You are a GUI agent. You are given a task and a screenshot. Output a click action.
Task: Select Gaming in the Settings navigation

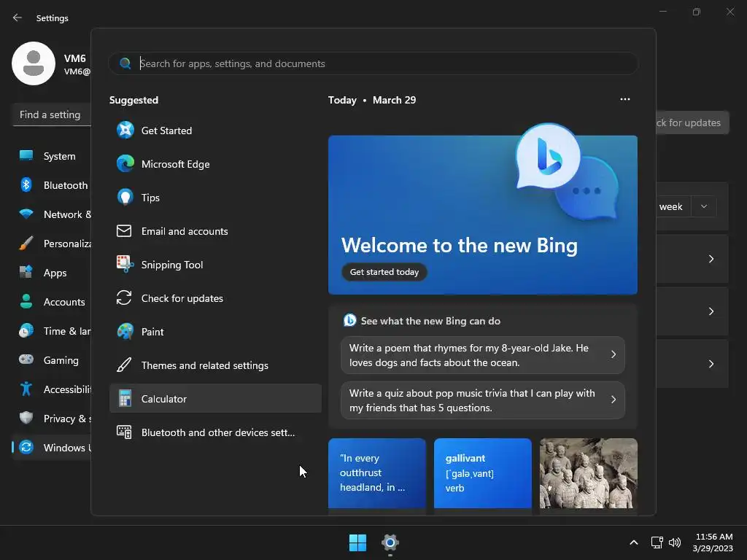point(52,360)
